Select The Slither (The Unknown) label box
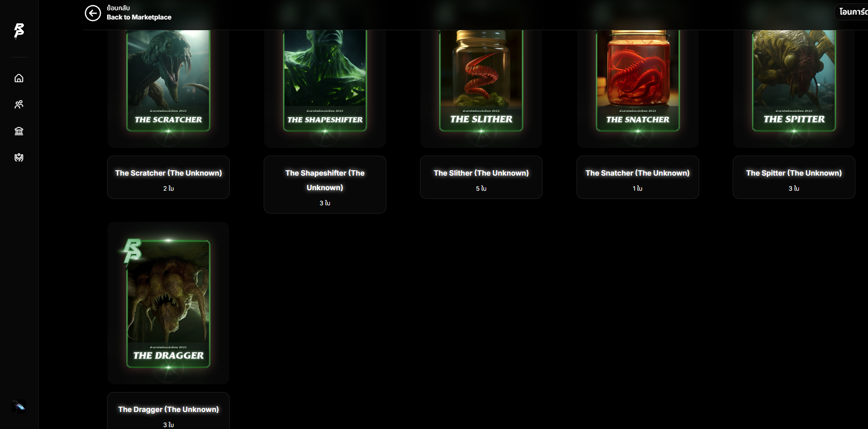Screen dimensions: 868x429 pyautogui.click(x=481, y=177)
